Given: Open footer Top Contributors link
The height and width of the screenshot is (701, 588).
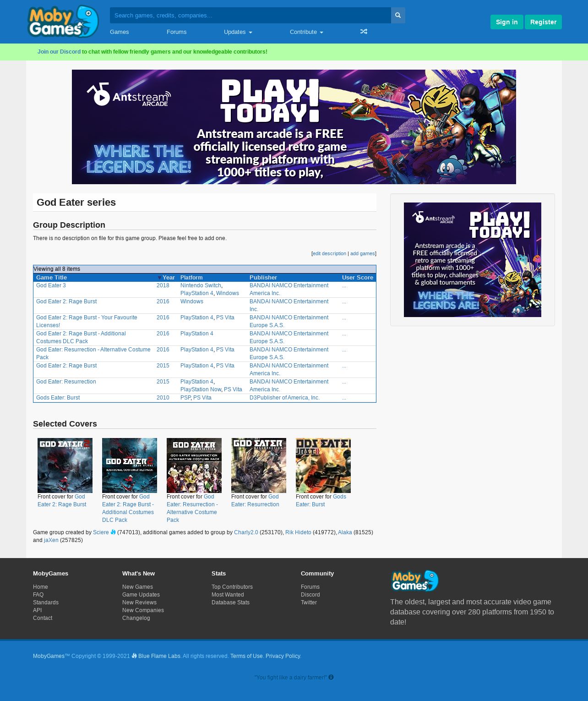Looking at the screenshot, I should (x=232, y=587).
